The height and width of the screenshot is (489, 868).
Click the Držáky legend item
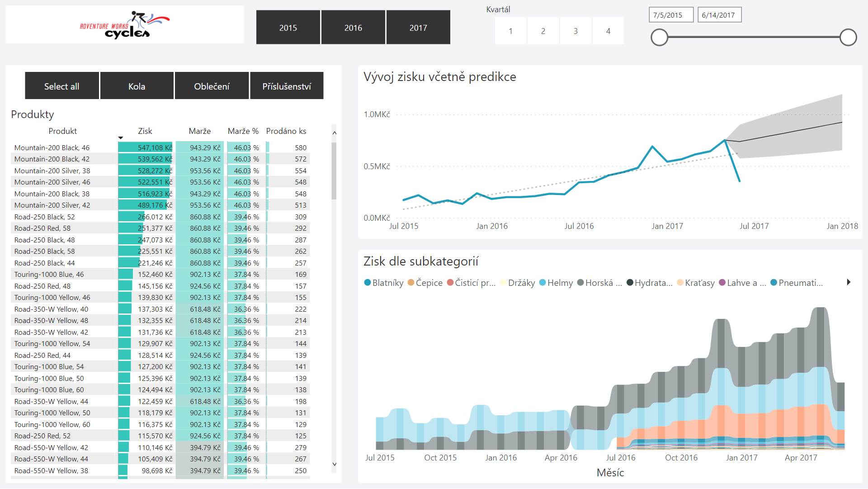click(517, 283)
